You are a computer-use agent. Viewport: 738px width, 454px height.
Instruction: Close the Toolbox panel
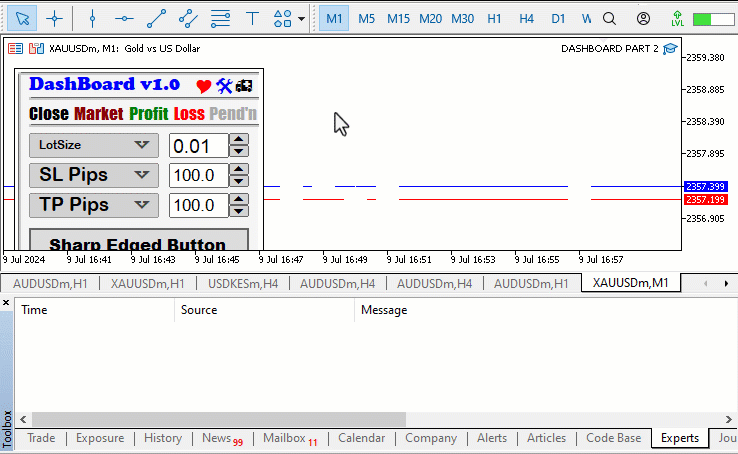pos(6,303)
